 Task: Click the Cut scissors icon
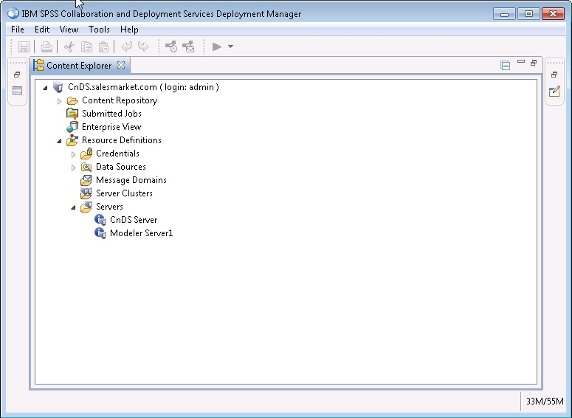69,47
